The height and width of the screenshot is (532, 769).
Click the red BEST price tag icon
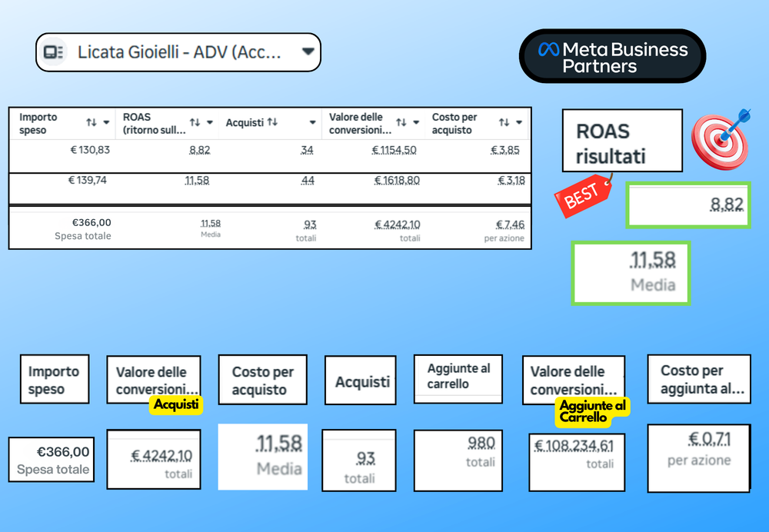(x=584, y=195)
